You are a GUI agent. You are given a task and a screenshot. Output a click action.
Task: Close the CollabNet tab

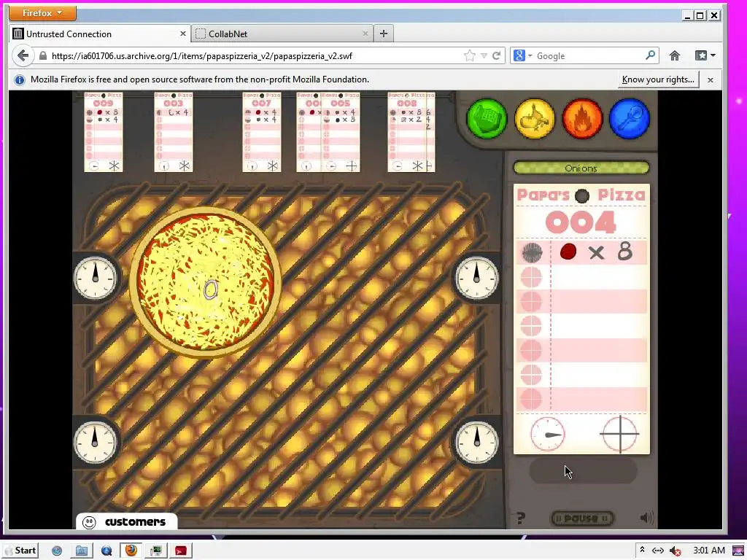(x=365, y=34)
